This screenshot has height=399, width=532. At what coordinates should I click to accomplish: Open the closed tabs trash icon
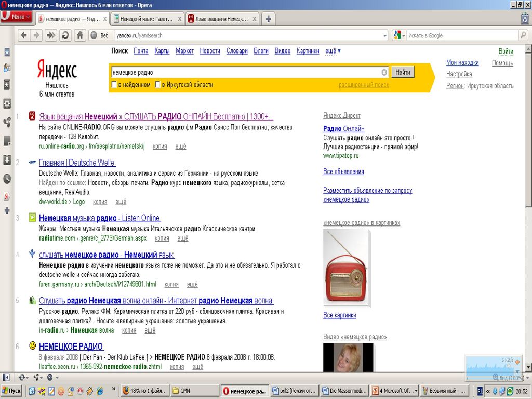[x=525, y=18]
